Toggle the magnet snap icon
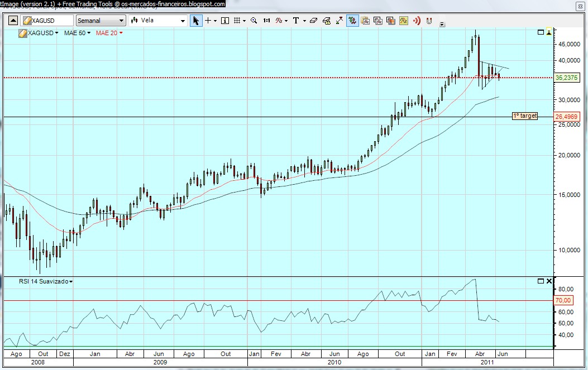Screen dimensions: 588x370 [429, 21]
